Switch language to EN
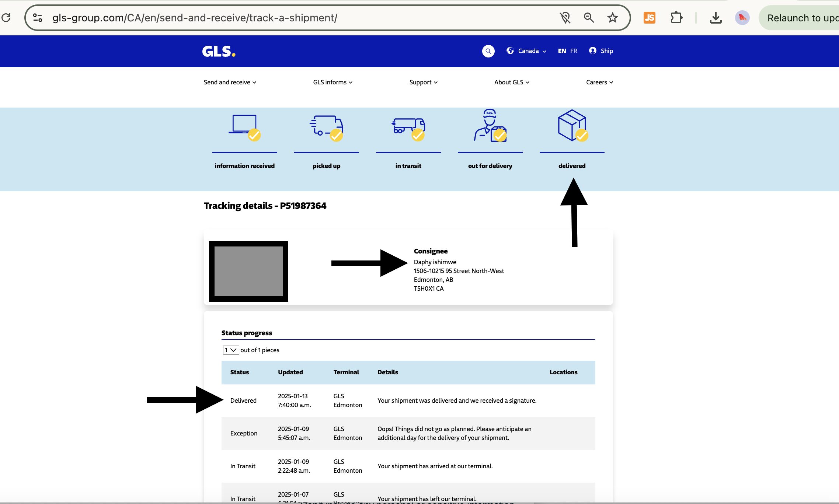 click(562, 51)
